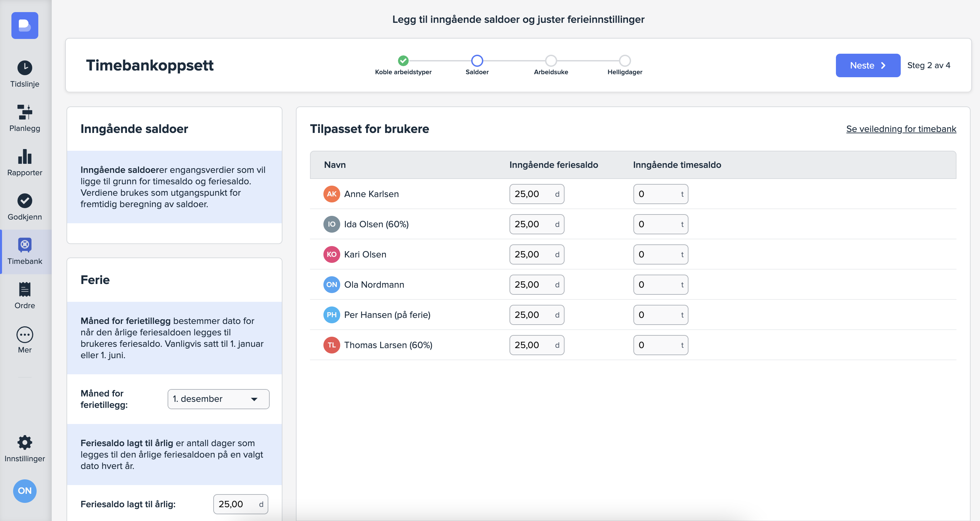Open Se veiledning for timebank link
This screenshot has width=980, height=521.
coord(900,129)
